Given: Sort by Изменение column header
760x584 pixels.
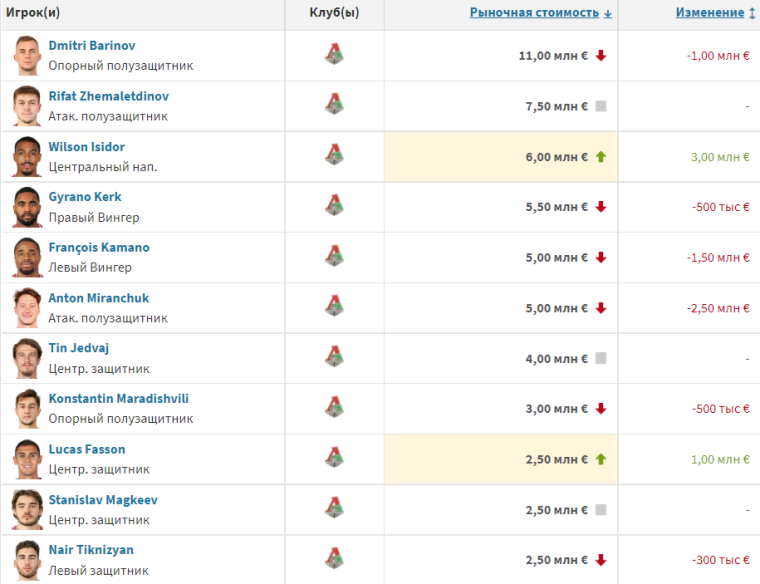Looking at the screenshot, I should coord(709,13).
